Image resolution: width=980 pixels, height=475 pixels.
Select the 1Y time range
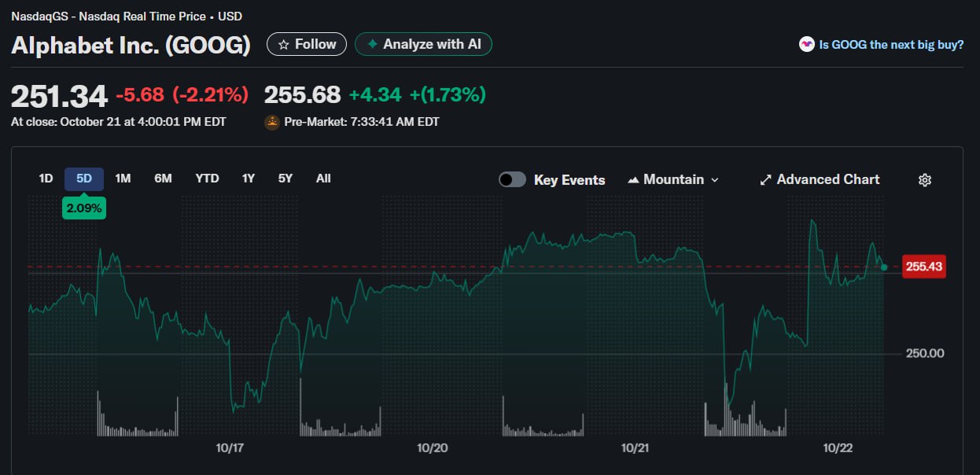pyautogui.click(x=249, y=179)
